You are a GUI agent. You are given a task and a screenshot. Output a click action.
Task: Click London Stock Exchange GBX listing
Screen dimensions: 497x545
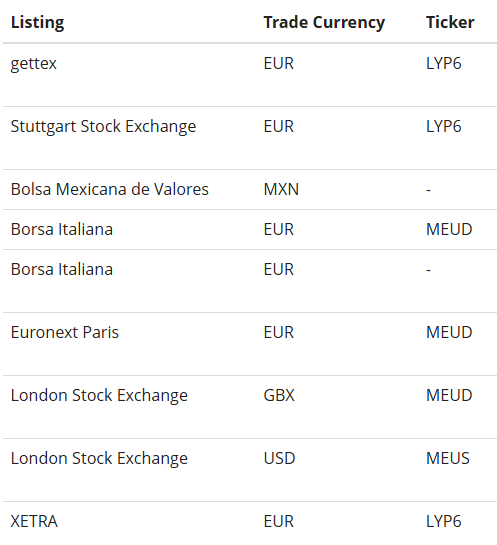(99, 396)
